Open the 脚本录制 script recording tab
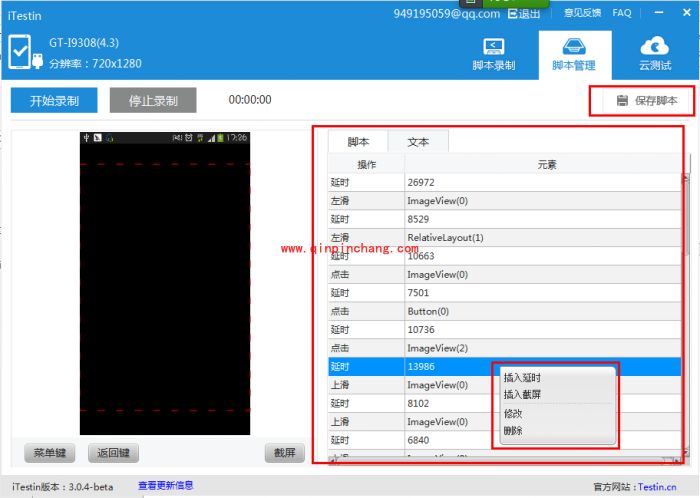This screenshot has height=498, width=700. pos(494,55)
